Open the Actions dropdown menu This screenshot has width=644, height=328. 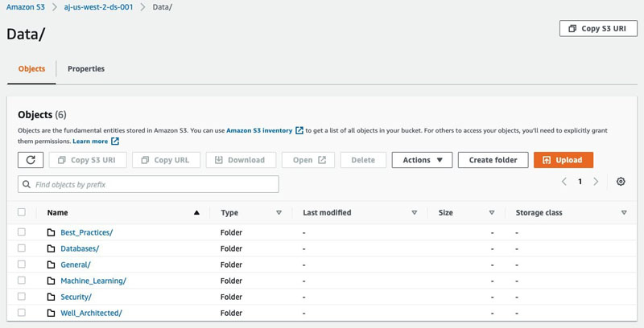[x=422, y=160]
